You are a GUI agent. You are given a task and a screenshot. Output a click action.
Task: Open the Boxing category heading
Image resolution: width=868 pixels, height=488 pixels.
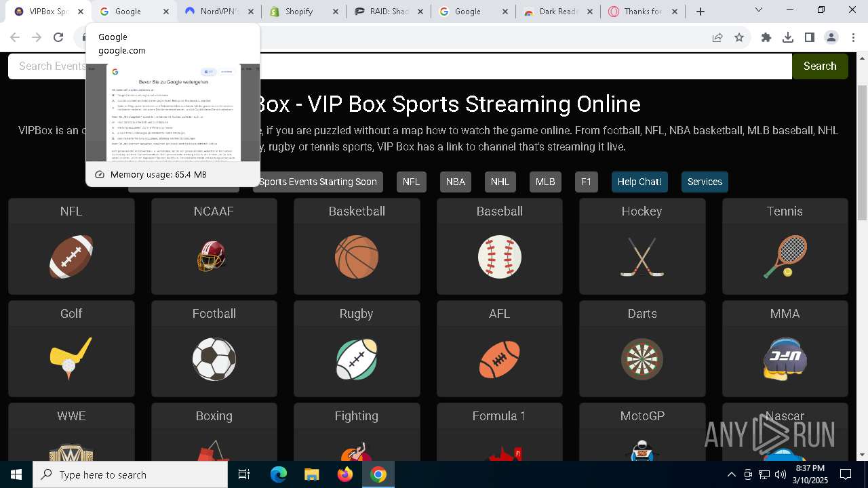[214, 416]
